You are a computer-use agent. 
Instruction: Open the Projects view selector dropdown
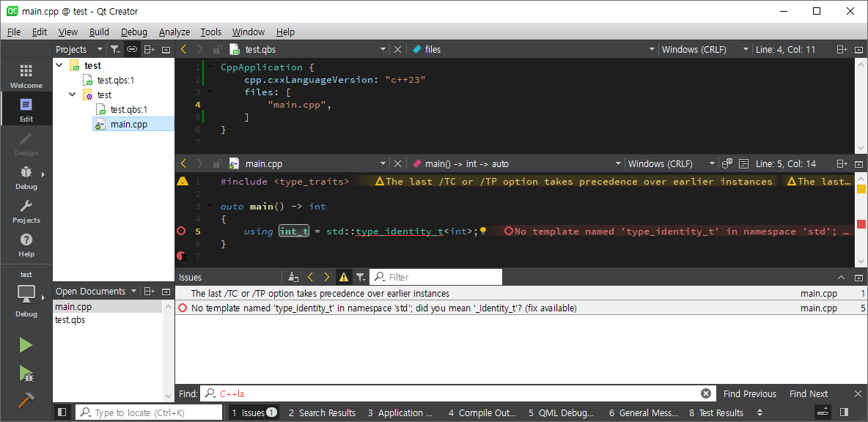(80, 49)
